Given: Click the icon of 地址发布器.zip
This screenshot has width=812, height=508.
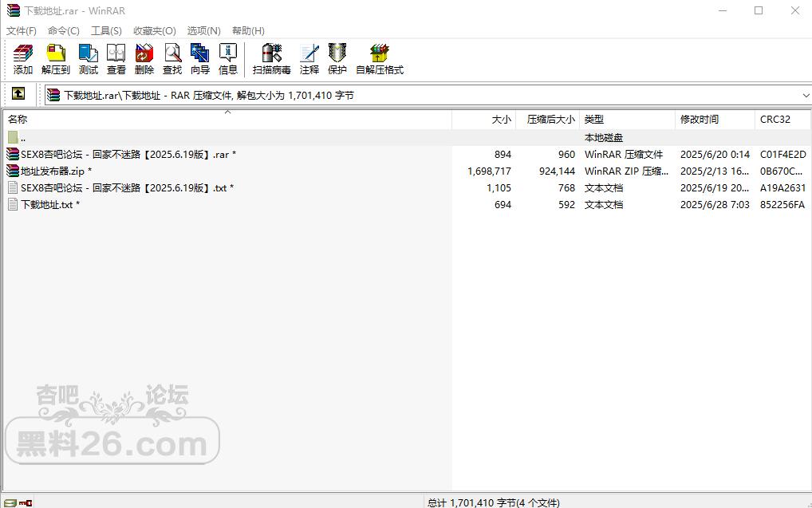Looking at the screenshot, I should (x=13, y=171).
